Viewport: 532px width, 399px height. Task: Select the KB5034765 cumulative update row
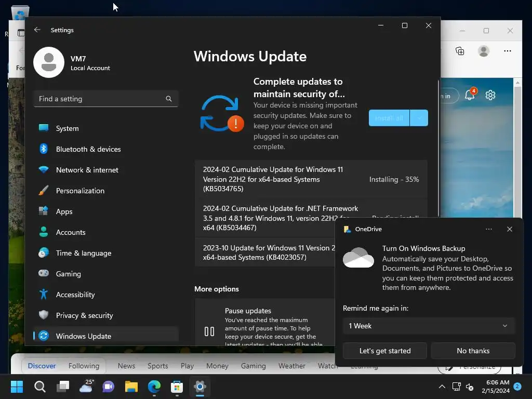coord(311,179)
